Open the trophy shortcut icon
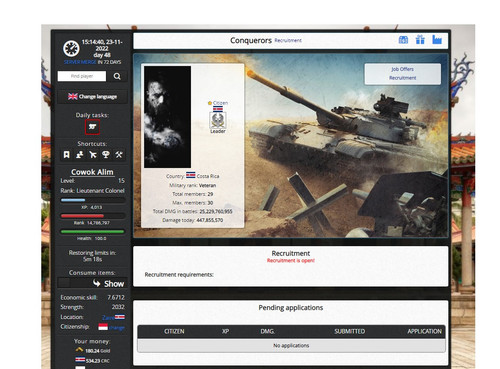This screenshot has height=369, width=500. point(106,155)
